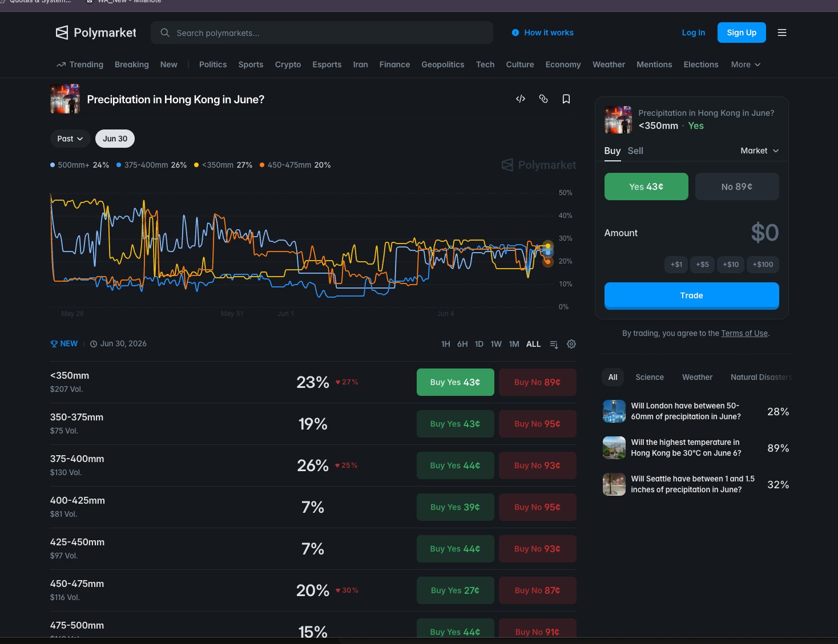The height and width of the screenshot is (644, 838).
Task: Click the Log In link
Action: [x=693, y=33]
